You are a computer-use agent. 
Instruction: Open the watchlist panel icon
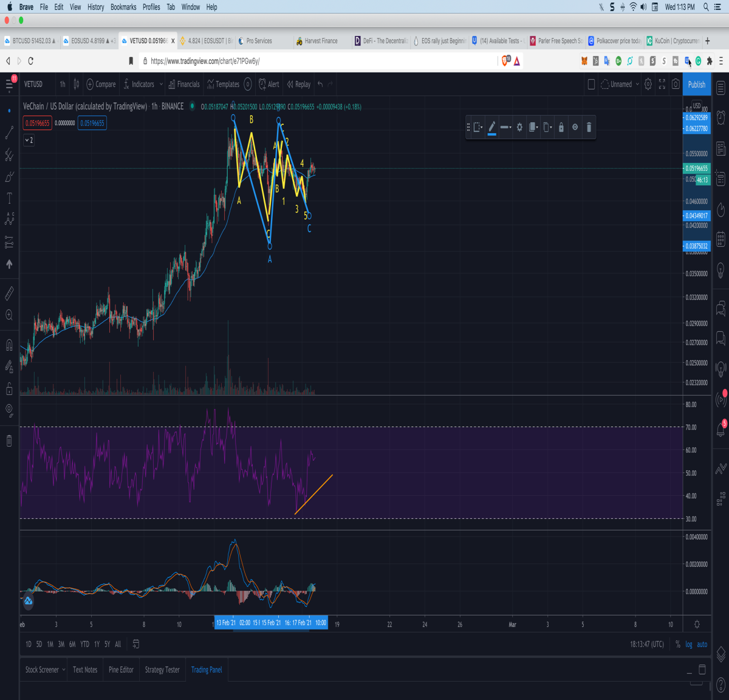click(720, 87)
